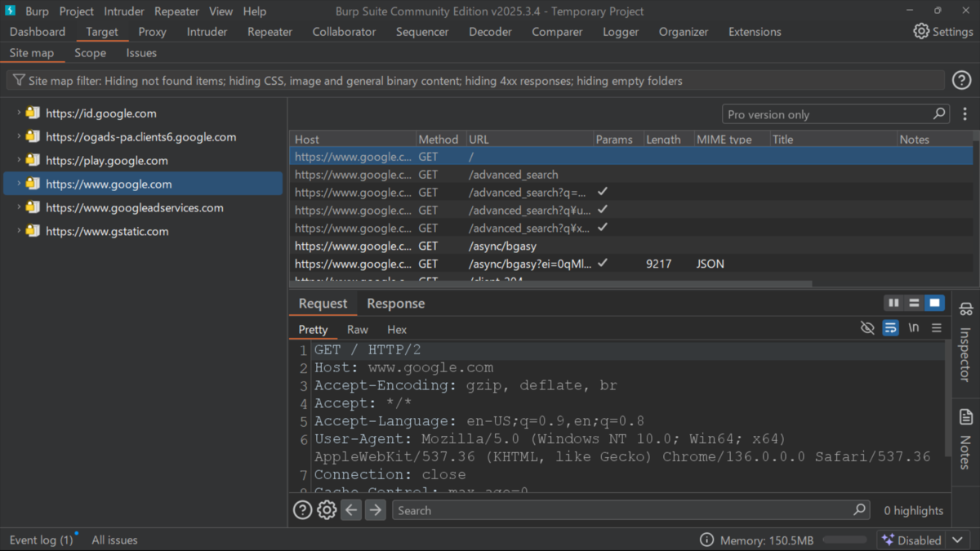Select side-by-side request/response layout icon
980x551 pixels.
coord(893,303)
